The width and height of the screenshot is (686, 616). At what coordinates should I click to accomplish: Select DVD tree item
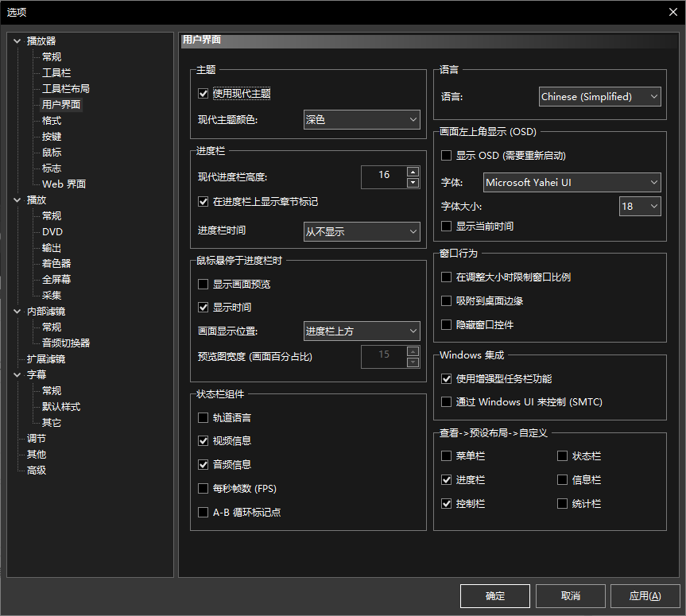pos(52,232)
